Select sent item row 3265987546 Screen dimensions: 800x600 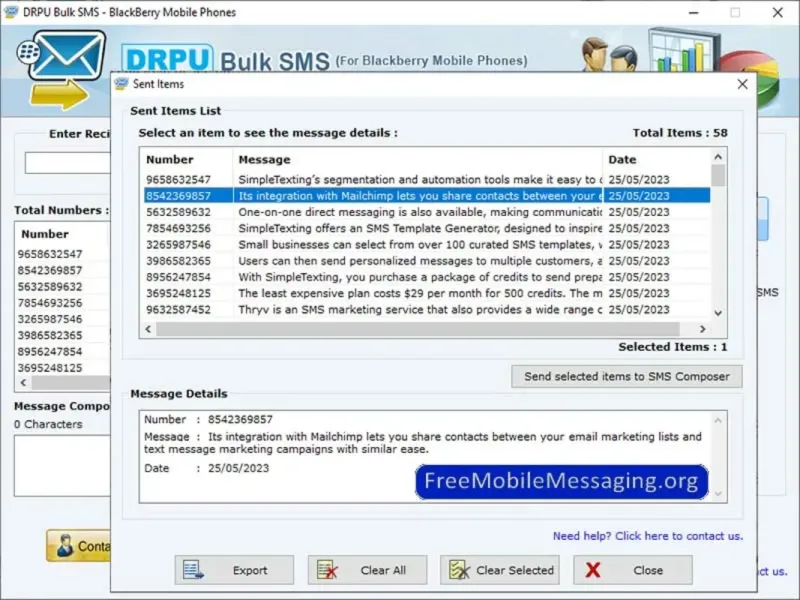tap(427, 245)
